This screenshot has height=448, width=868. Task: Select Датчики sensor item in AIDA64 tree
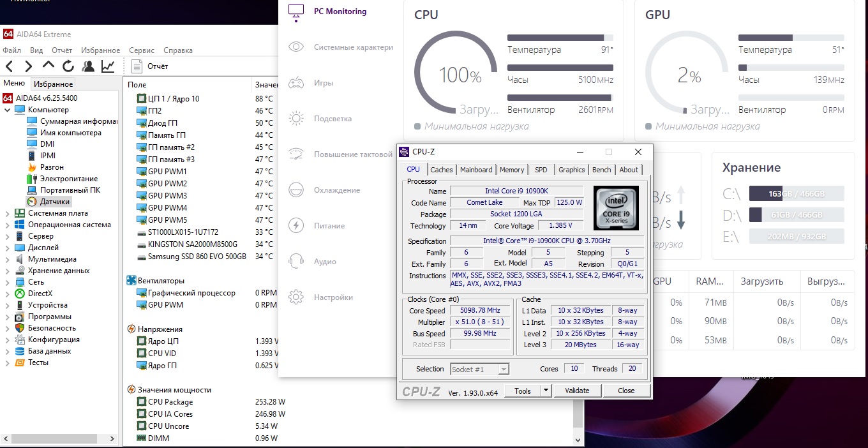pyautogui.click(x=49, y=202)
